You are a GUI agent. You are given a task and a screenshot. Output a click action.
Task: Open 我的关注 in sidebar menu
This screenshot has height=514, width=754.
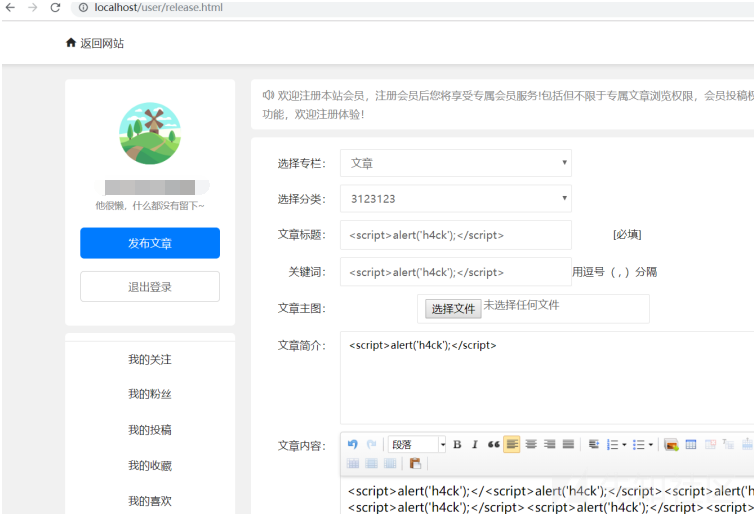(x=150, y=359)
